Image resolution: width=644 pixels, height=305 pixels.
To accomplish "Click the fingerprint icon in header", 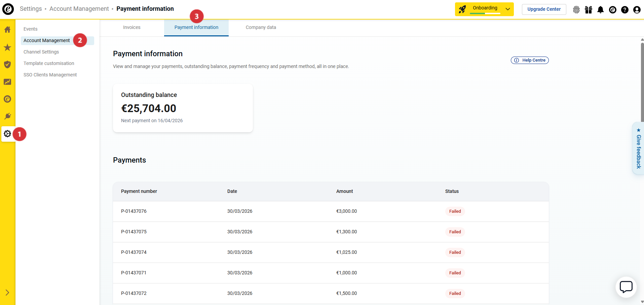I will pos(576,10).
